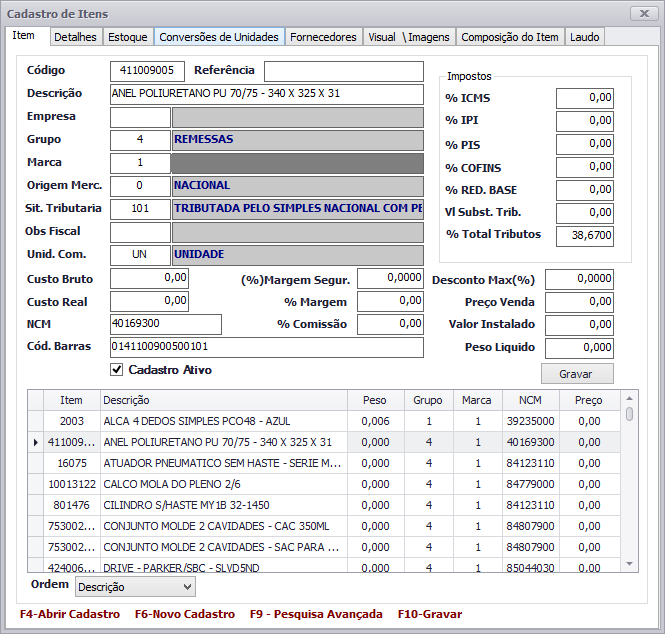Click the Peso Liquido field
This screenshot has height=634, width=665.
tap(579, 348)
